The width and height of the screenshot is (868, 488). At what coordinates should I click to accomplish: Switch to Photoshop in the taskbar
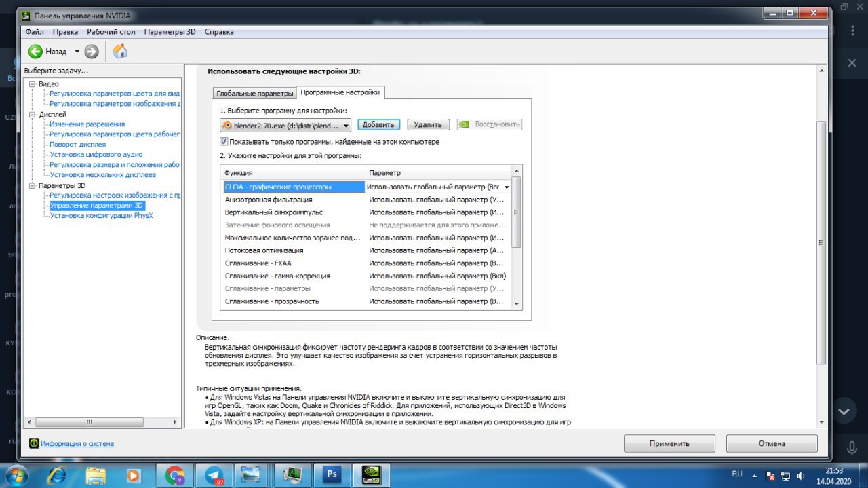pyautogui.click(x=332, y=474)
